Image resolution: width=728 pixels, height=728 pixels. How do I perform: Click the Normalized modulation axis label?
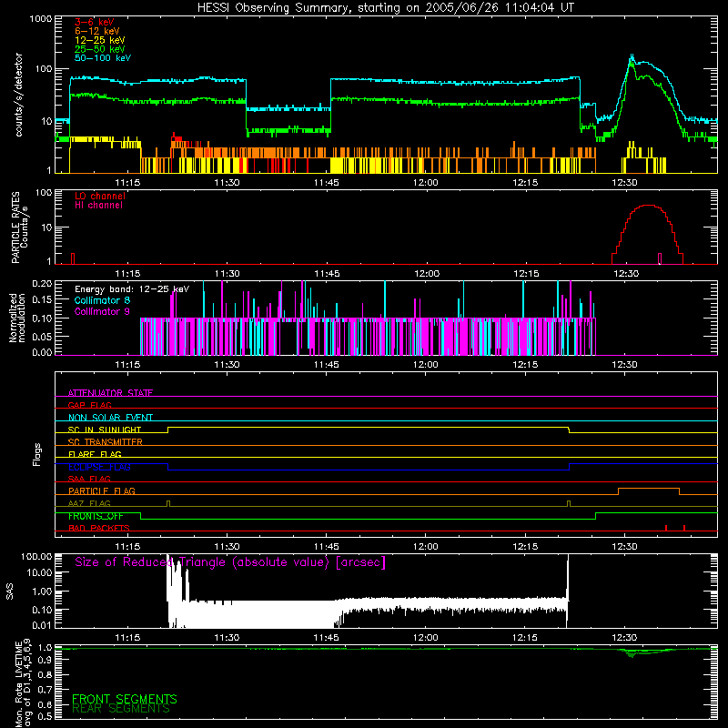click(16, 318)
